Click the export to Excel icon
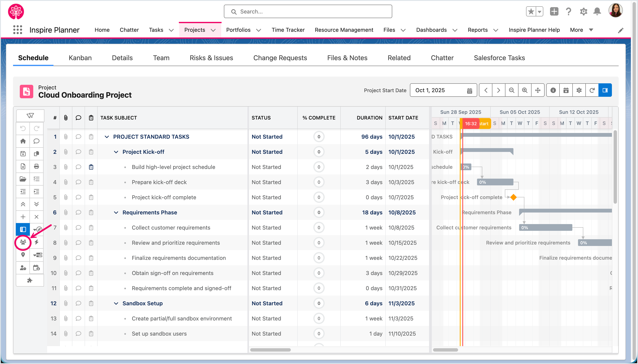638x364 pixels. (x=23, y=166)
